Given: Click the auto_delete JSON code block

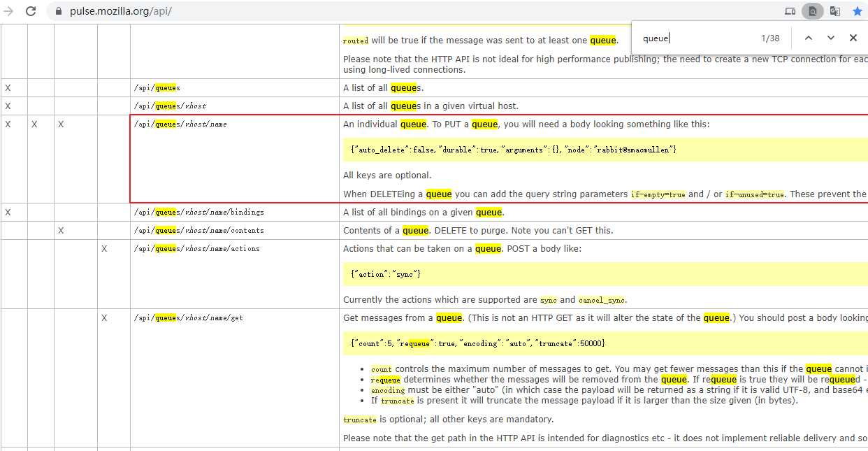Looking at the screenshot, I should coord(605,150).
